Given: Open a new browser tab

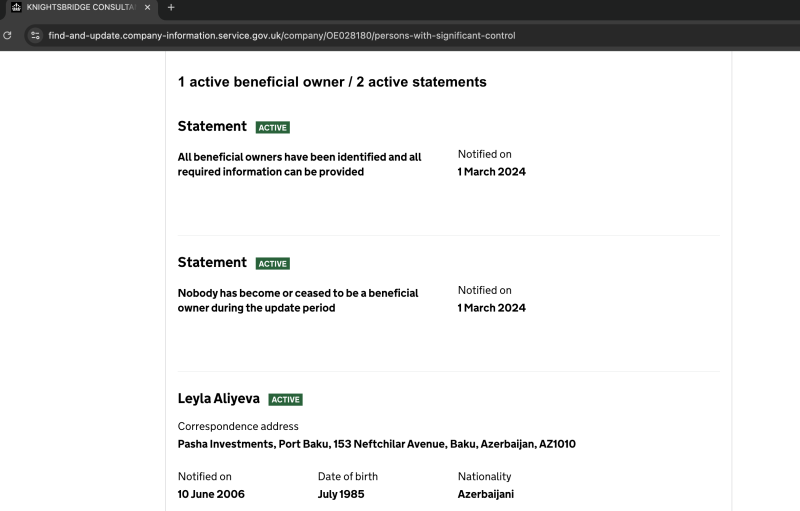Looking at the screenshot, I should click(171, 7).
